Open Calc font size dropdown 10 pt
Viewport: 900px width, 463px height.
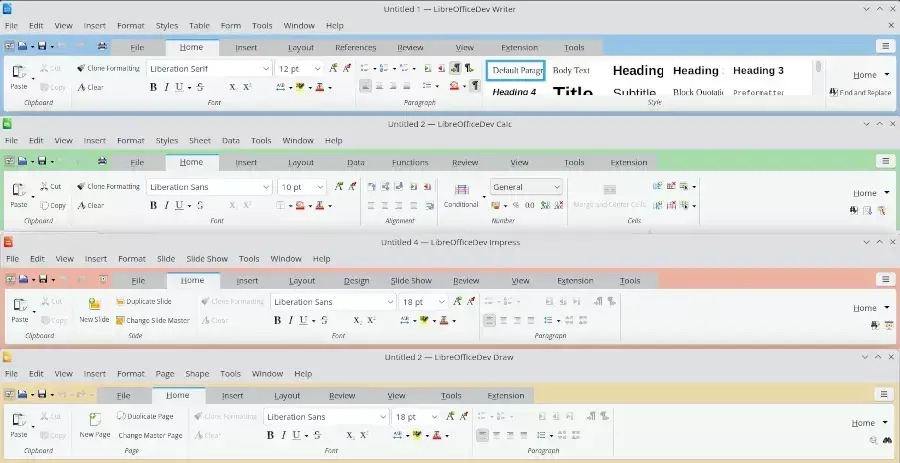[320, 187]
